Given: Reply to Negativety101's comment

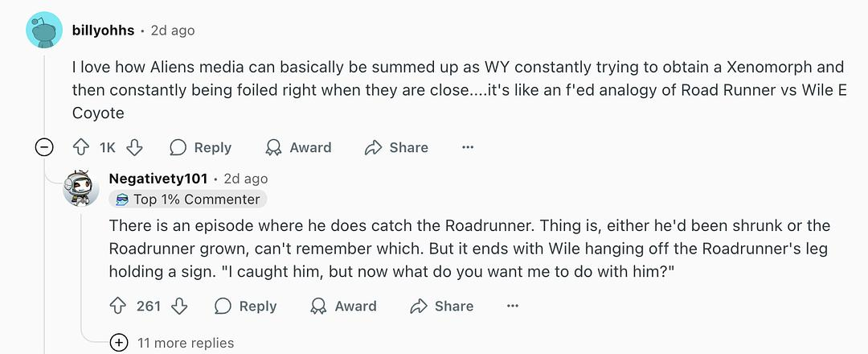Looking at the screenshot, I should tap(246, 306).
